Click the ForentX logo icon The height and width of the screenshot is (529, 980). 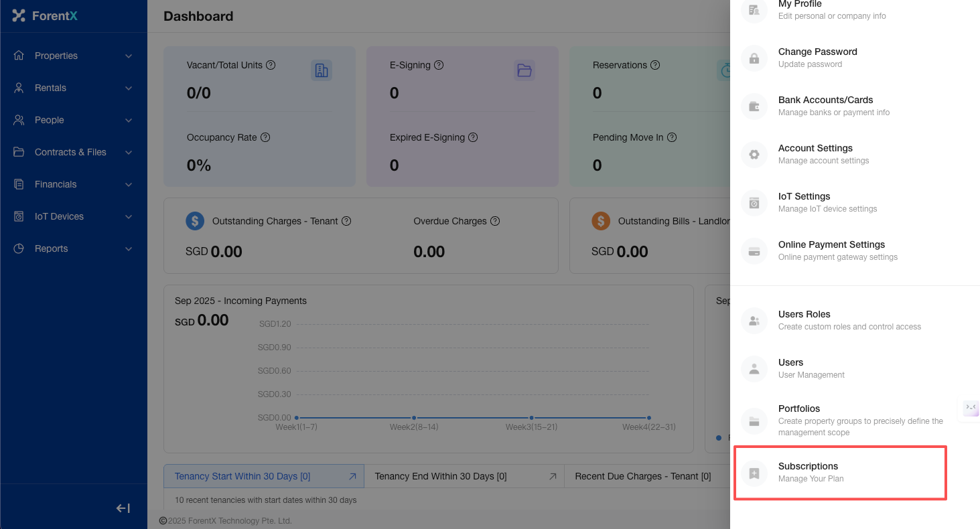coord(19,15)
